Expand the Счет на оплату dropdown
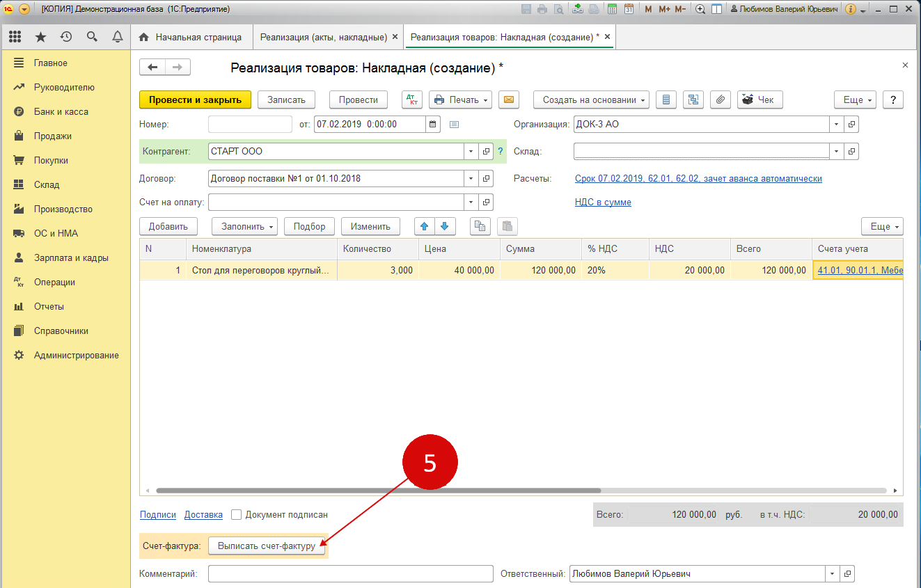921x588 pixels. 471,202
